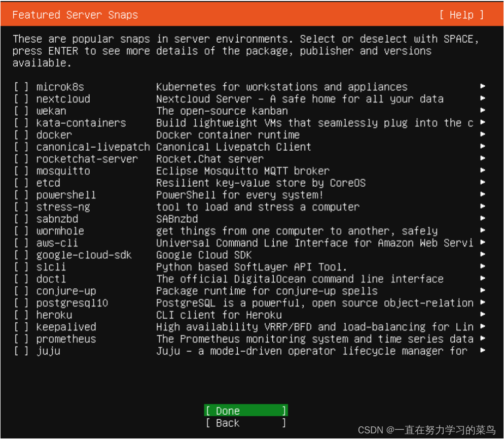Open Help in the header bar

pyautogui.click(x=461, y=15)
